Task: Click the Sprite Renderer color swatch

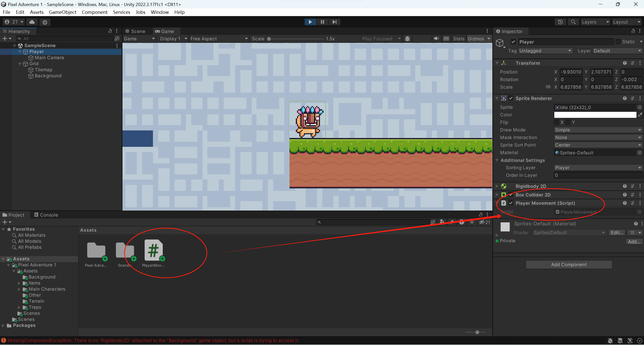Action: point(595,115)
